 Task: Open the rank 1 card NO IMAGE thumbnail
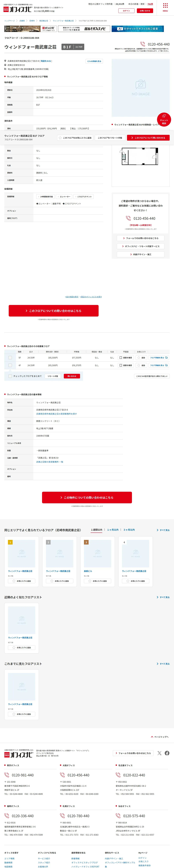tap(22, 554)
